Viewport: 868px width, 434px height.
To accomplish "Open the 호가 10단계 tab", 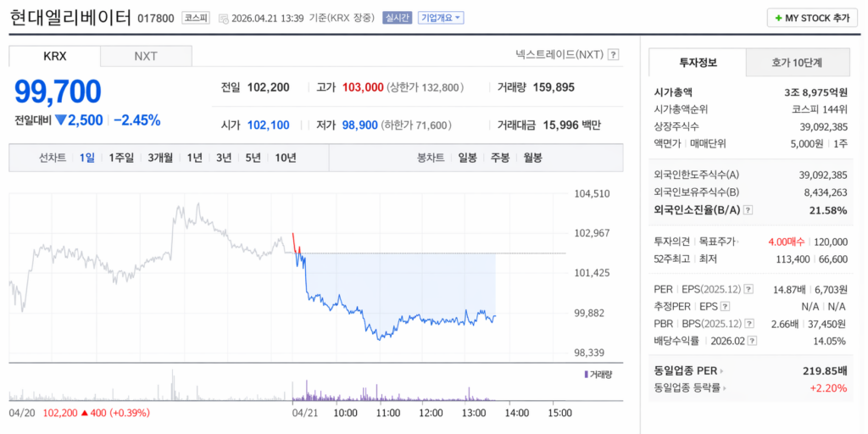I will (797, 62).
